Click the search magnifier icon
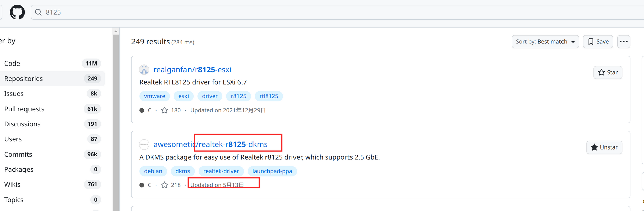This screenshot has height=211, width=644. point(38,12)
